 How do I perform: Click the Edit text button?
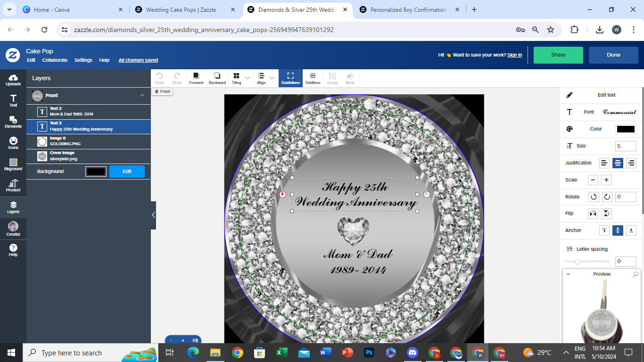pos(602,95)
